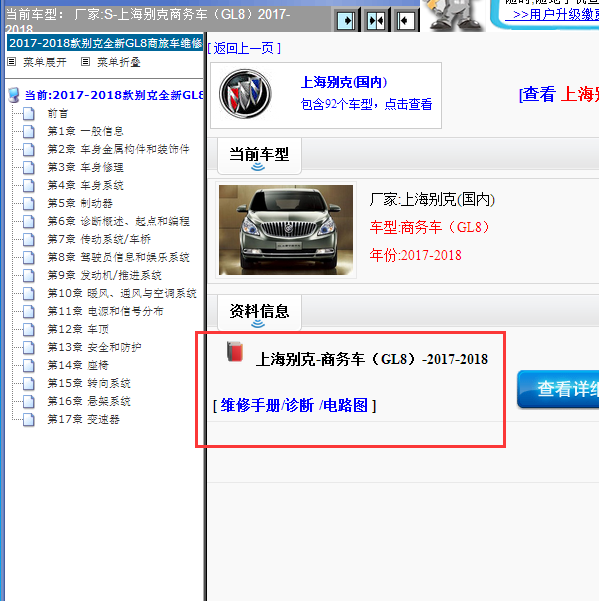Click document icon beside 第12章 车顶
The image size is (599, 601).
29,330
